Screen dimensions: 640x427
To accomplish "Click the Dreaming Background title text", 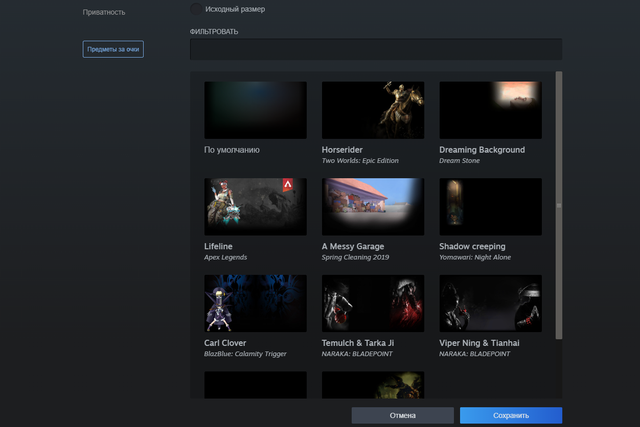I will pyautogui.click(x=482, y=150).
